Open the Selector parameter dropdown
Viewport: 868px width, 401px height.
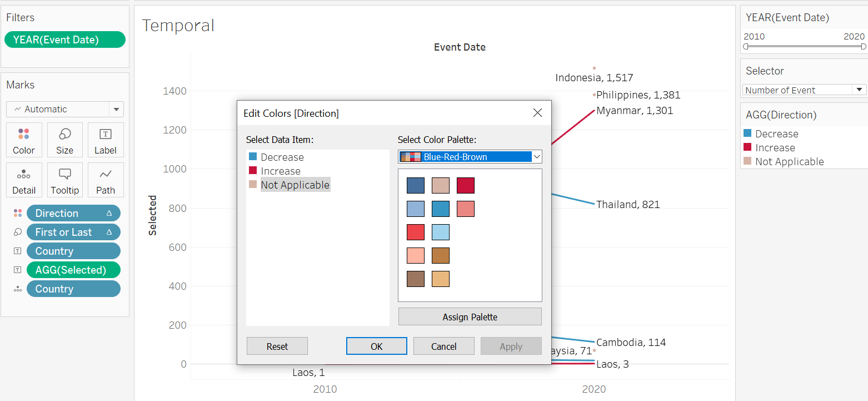pos(804,90)
